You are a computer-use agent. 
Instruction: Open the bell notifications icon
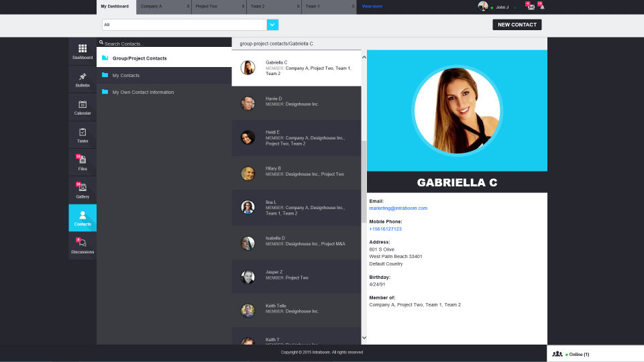(542, 7)
